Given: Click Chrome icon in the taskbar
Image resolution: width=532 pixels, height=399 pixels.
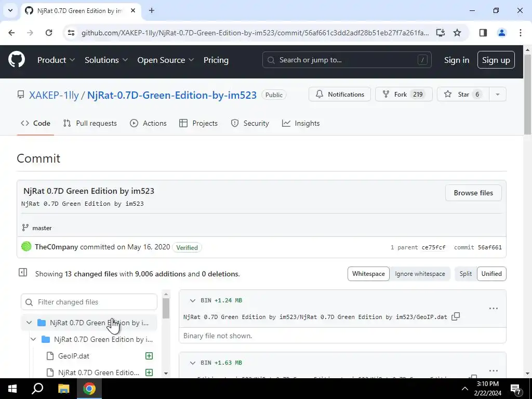Looking at the screenshot, I should pyautogui.click(x=89, y=389).
